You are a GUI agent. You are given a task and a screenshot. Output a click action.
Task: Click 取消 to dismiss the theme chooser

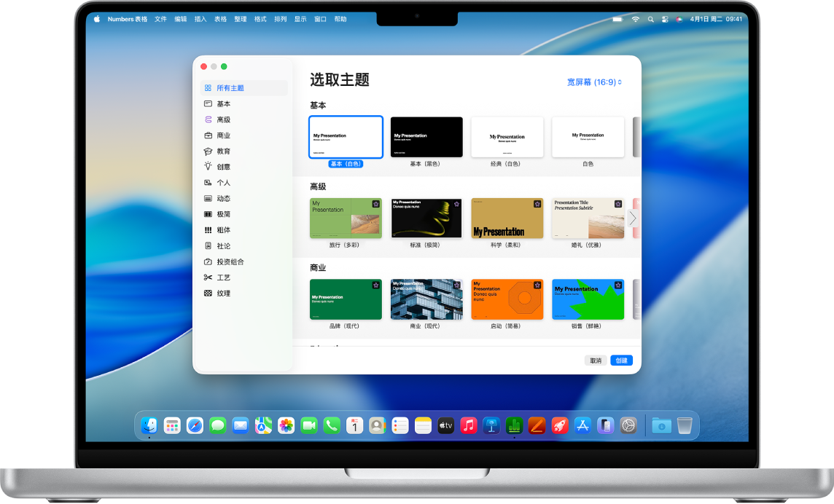click(x=595, y=360)
